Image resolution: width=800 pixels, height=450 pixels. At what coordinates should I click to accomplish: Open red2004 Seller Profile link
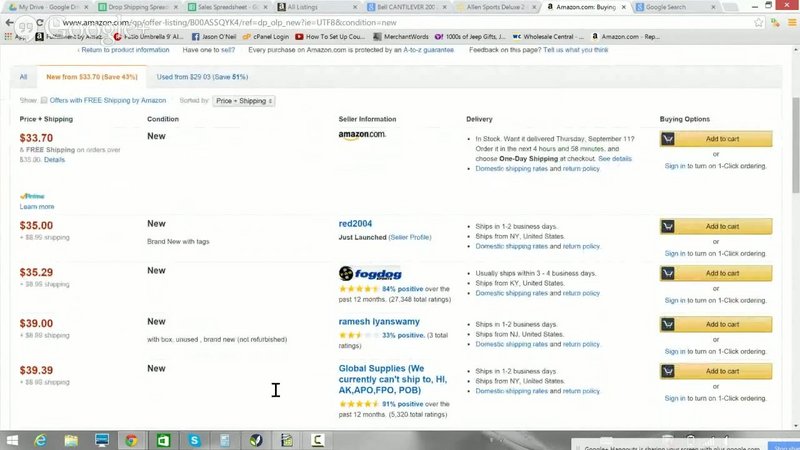[410, 237]
